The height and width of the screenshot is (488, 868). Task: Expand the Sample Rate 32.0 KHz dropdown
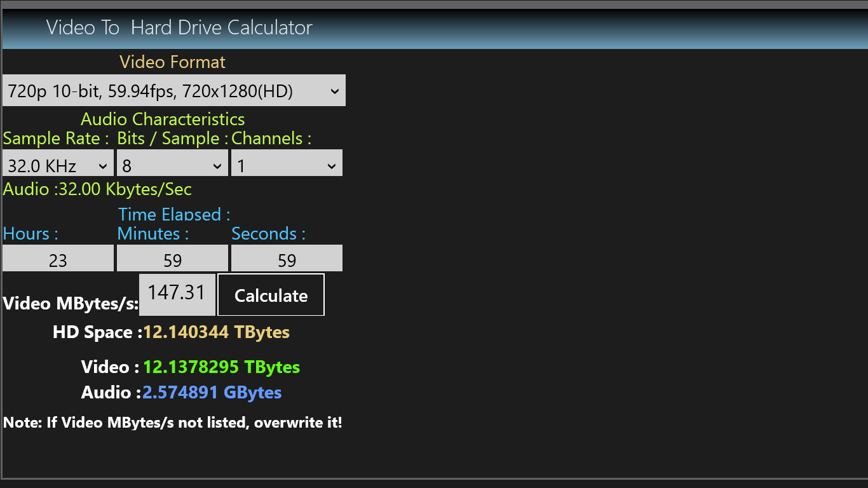(58, 165)
